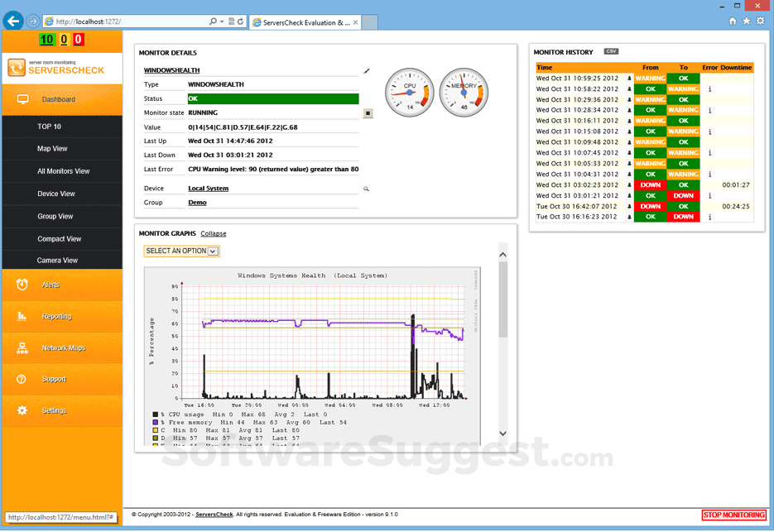Image resolution: width=774 pixels, height=532 pixels.
Task: Export Monitor History using the CSV icon
Action: pos(611,51)
